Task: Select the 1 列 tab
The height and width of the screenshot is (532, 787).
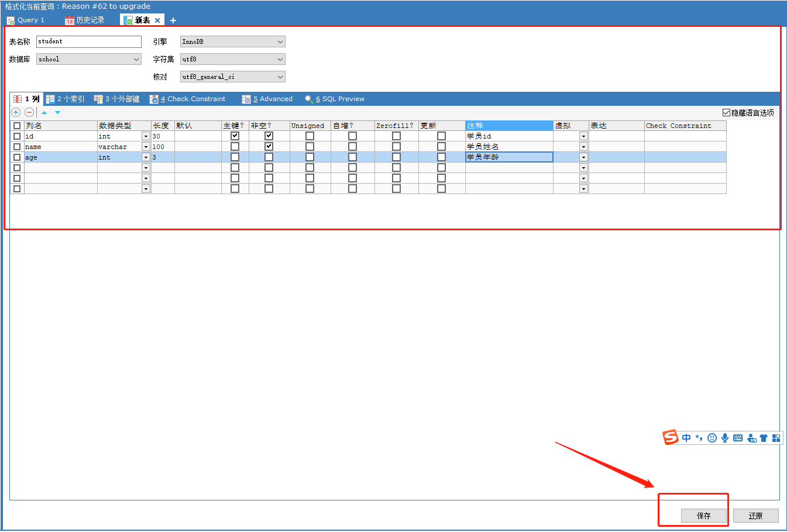Action: (27, 99)
